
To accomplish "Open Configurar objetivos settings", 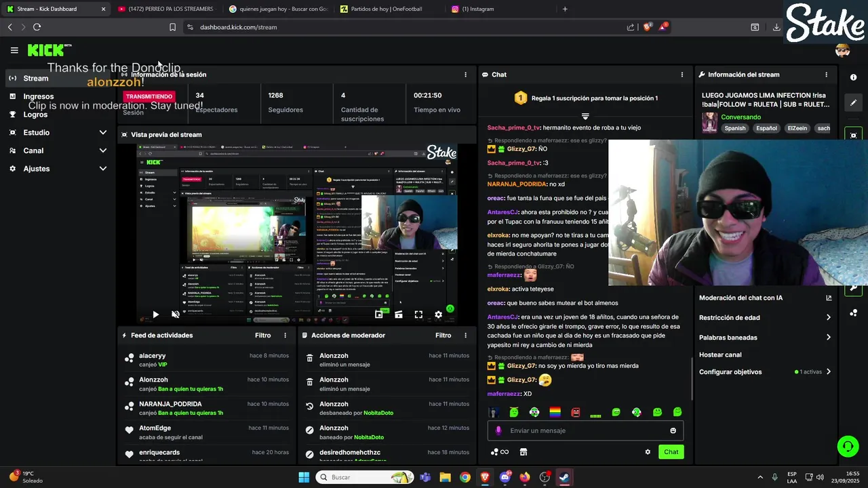I will pyautogui.click(x=765, y=371).
